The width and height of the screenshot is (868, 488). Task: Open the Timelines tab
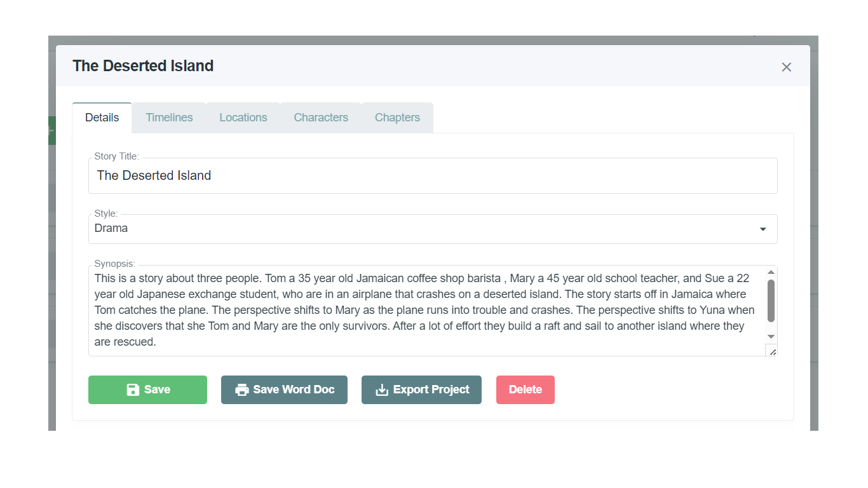[x=169, y=118]
